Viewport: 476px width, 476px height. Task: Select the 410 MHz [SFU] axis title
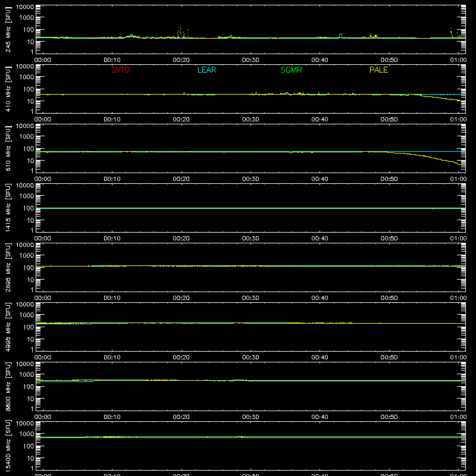8,89
